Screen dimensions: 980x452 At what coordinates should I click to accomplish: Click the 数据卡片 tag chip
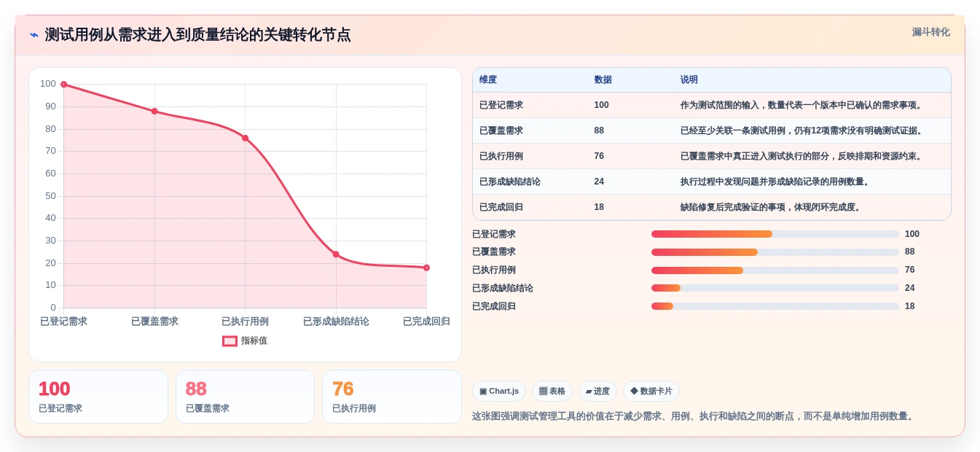[651, 391]
